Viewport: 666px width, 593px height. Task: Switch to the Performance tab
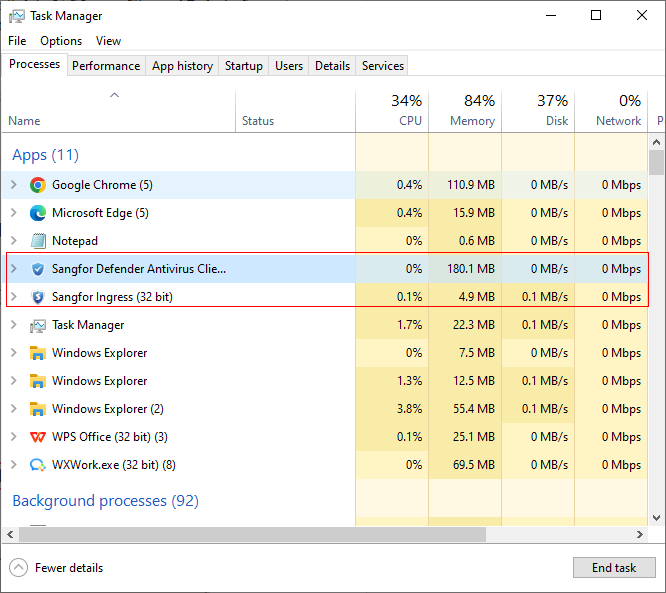point(106,66)
